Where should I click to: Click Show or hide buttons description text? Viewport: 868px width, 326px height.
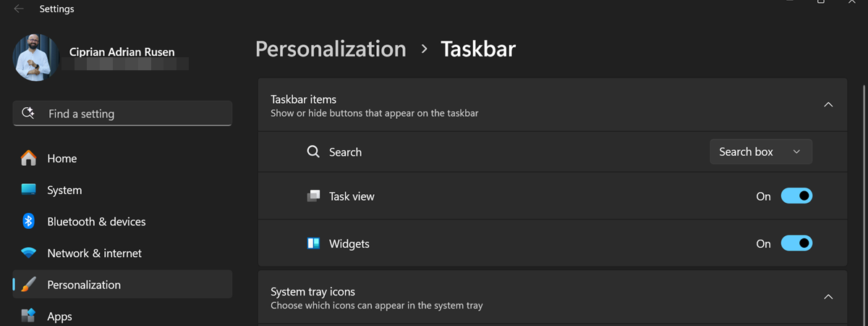click(375, 113)
